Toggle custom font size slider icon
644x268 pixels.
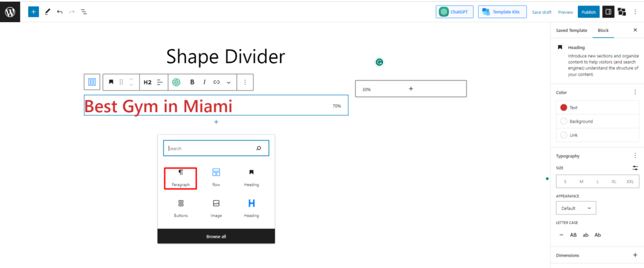[x=635, y=168]
